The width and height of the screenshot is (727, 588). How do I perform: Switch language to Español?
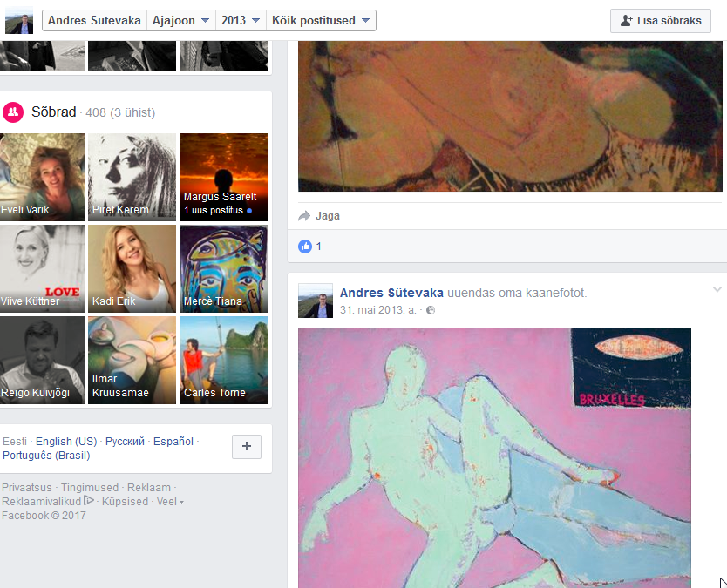click(x=173, y=441)
